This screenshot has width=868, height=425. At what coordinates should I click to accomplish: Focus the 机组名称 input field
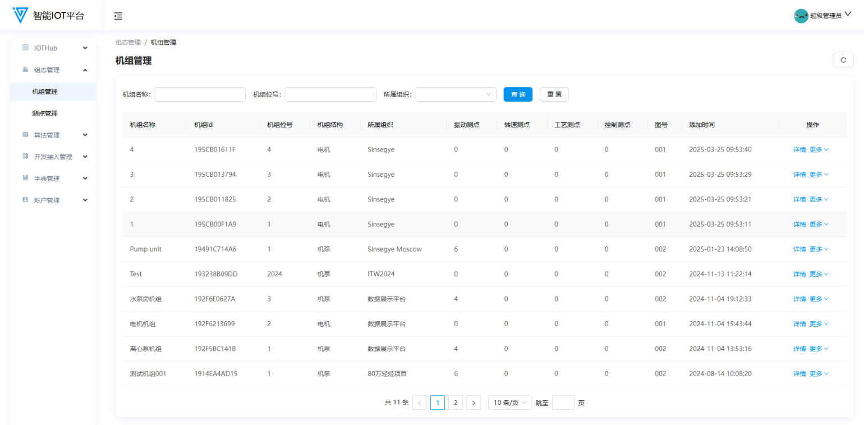point(200,94)
